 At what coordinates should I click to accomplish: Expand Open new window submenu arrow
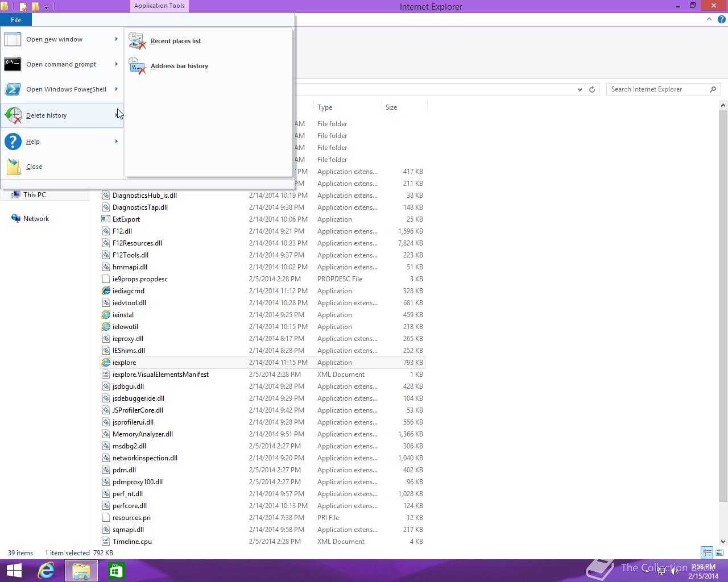[117, 39]
